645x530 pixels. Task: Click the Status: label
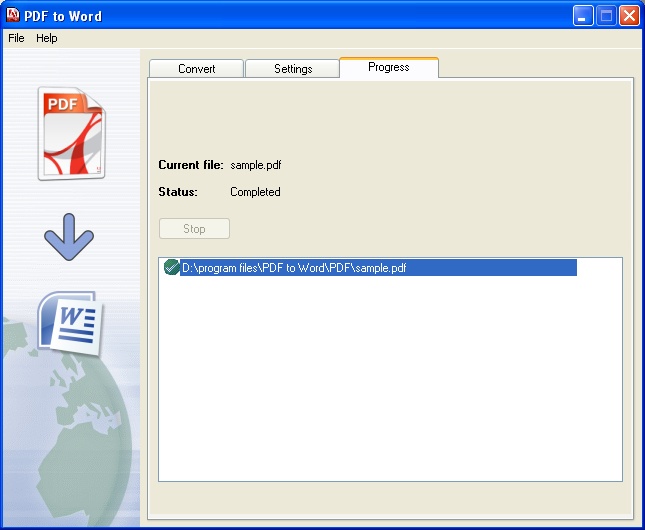[x=178, y=192]
